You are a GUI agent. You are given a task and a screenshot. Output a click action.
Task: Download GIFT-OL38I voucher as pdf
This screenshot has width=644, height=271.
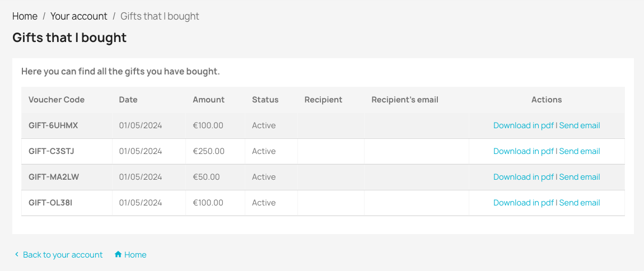(x=523, y=203)
